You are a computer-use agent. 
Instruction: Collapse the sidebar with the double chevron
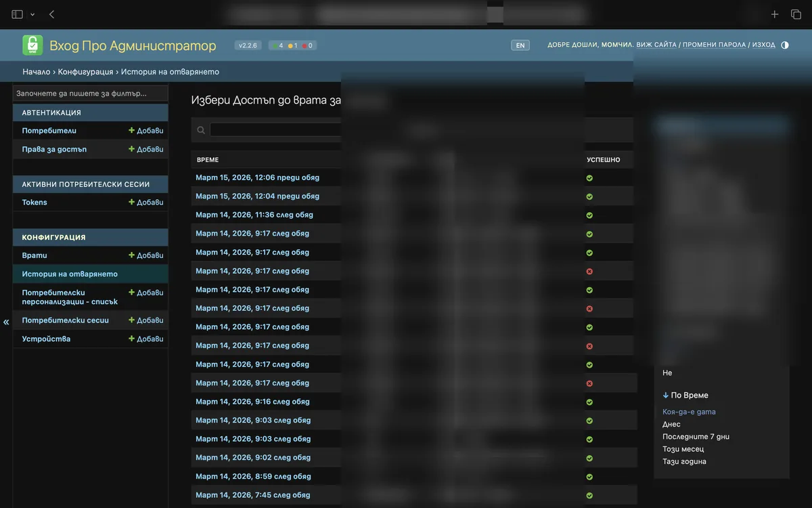pyautogui.click(x=6, y=322)
